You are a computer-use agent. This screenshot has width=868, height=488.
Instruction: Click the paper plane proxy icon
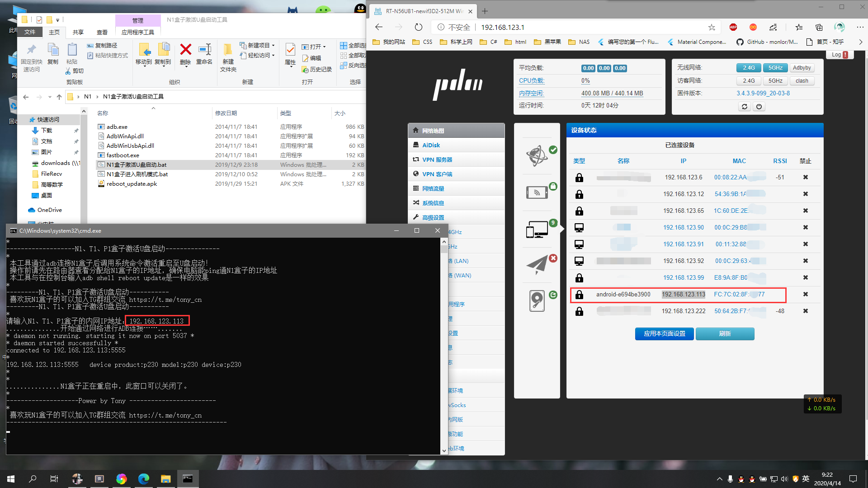pos(537,265)
